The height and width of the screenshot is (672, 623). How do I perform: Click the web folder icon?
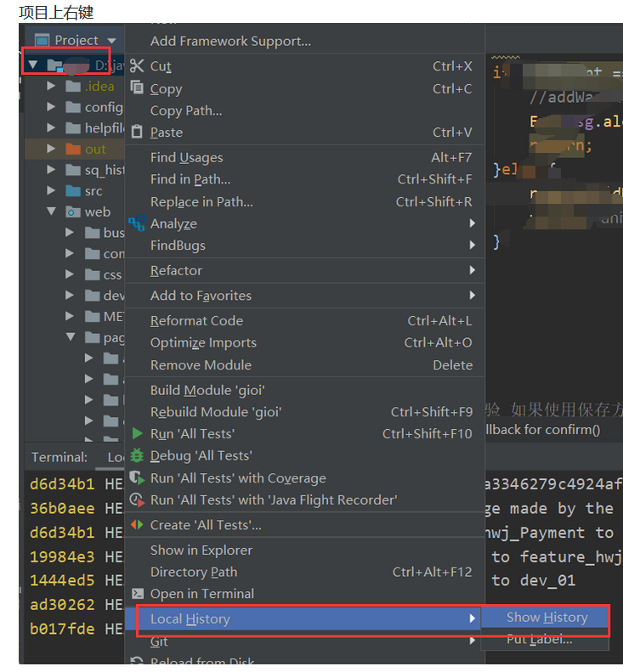[73, 212]
